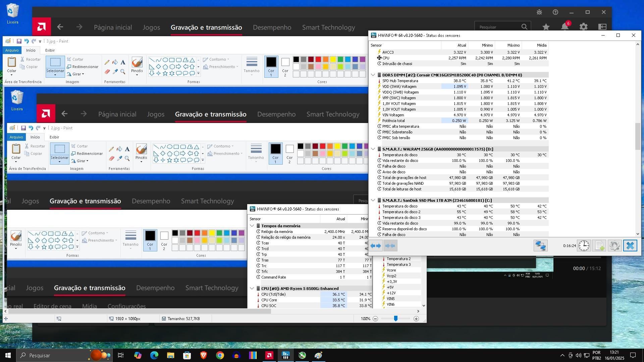Image resolution: width=644 pixels, height=362 pixels.
Task: Pick the yellow swatch in 3.jpg Paint Cores
Action: (333, 59)
